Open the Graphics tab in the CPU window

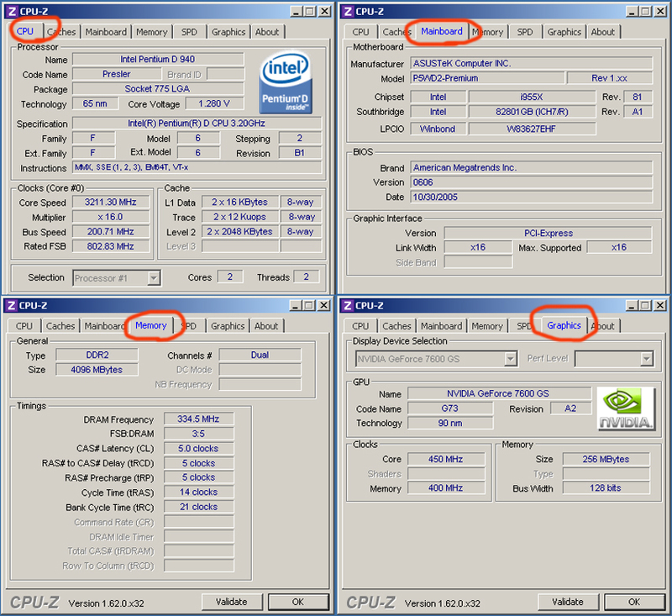[228, 32]
